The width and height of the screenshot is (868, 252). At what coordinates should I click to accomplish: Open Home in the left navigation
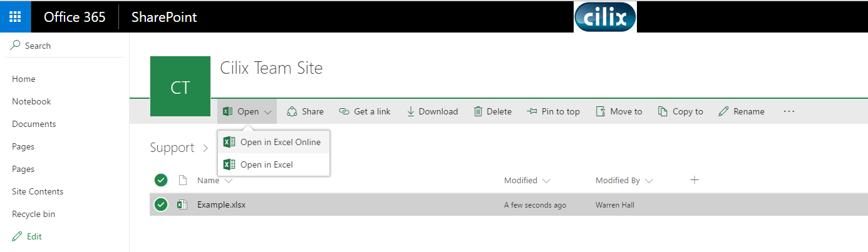point(24,79)
